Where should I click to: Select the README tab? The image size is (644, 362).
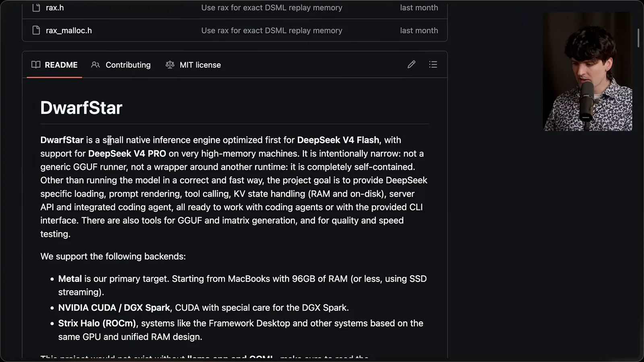click(54, 65)
